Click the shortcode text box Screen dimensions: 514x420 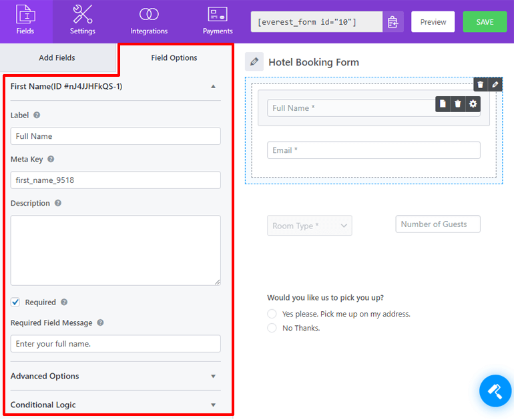pos(316,22)
